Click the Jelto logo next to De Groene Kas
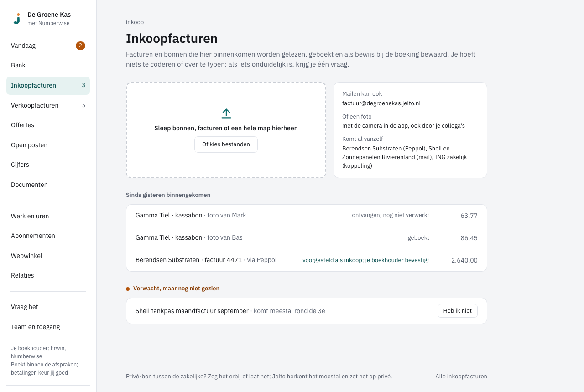 [17, 19]
